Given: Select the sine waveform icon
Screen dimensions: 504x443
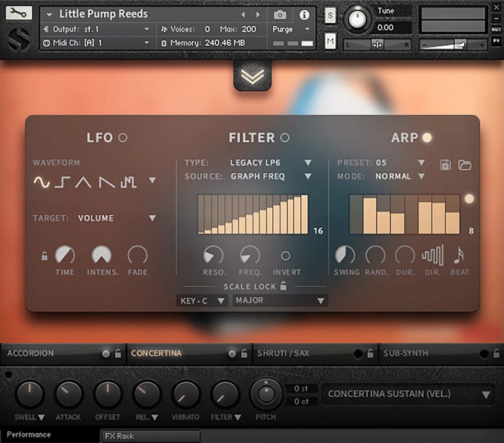Looking at the screenshot, I should (41, 182).
